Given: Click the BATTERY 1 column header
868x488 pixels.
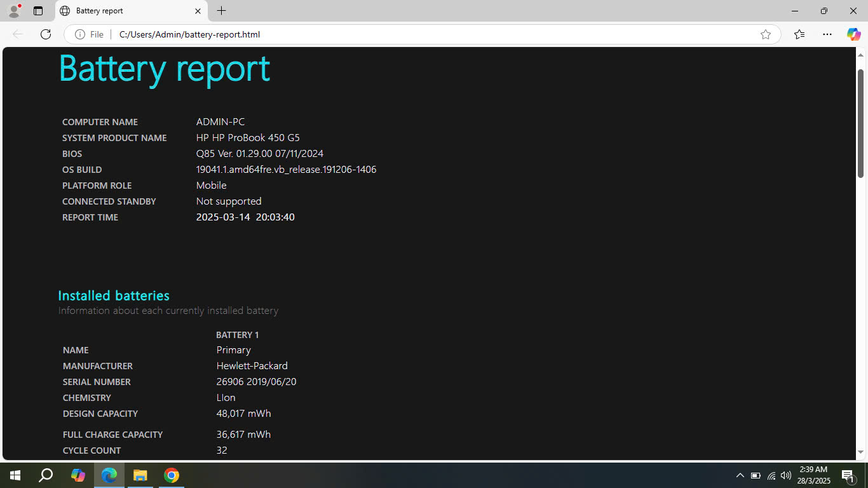Looking at the screenshot, I should point(237,335).
